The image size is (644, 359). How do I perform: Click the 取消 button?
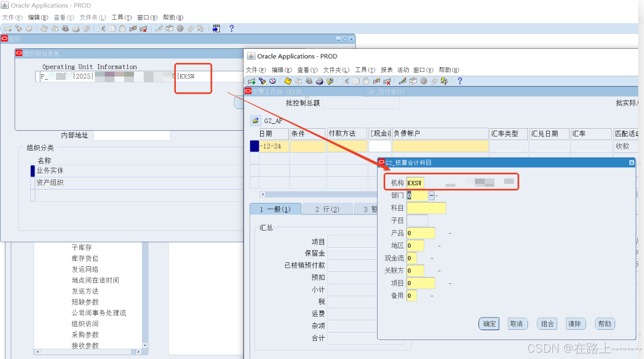[x=517, y=323]
